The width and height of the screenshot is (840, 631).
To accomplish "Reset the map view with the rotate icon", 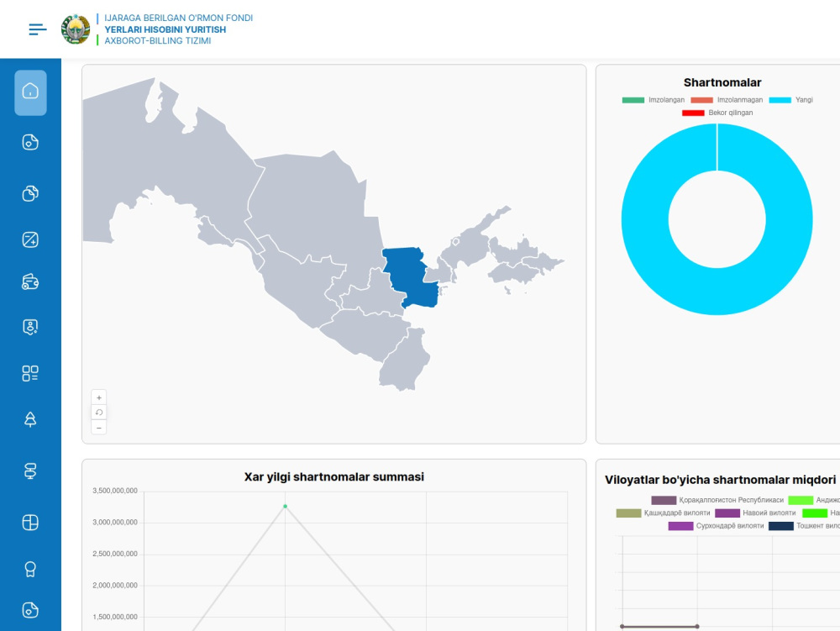I will point(98,413).
